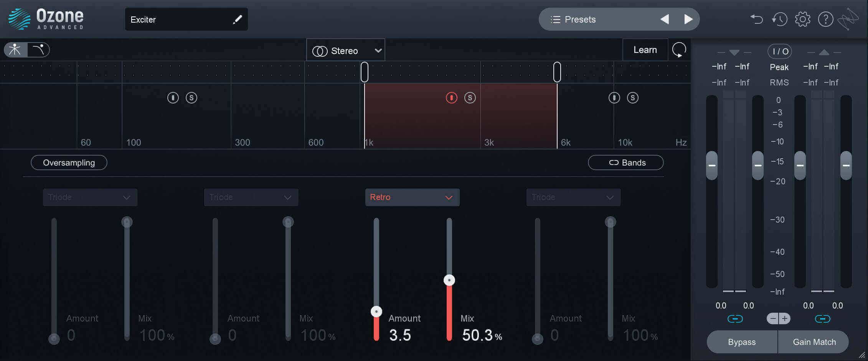
Task: Click the second band Amount slider knob
Action: click(x=215, y=339)
